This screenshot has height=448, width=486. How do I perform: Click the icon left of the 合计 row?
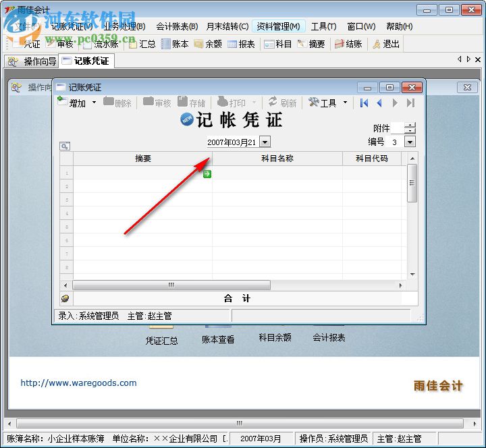coord(65,298)
